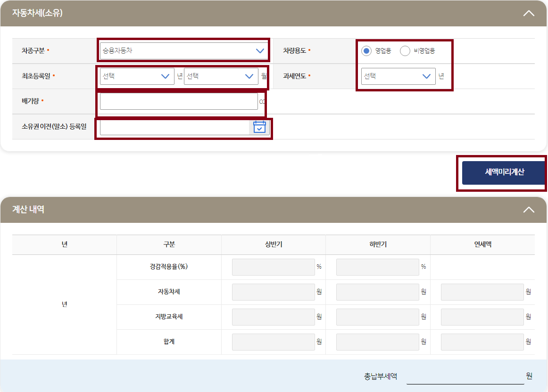548x392 pixels.
Task: Click the ownership transfer date text field
Action: click(x=174, y=127)
